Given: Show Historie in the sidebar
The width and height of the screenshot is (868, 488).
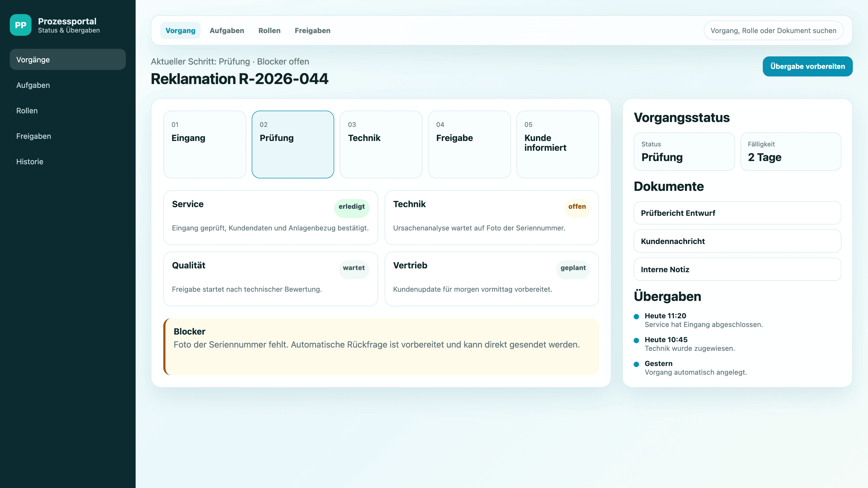Looking at the screenshot, I should (x=68, y=162).
